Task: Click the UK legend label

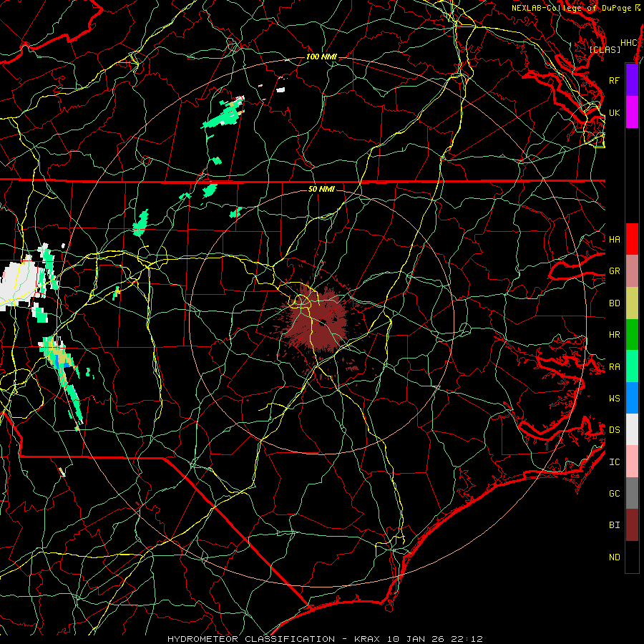Action: [x=615, y=112]
